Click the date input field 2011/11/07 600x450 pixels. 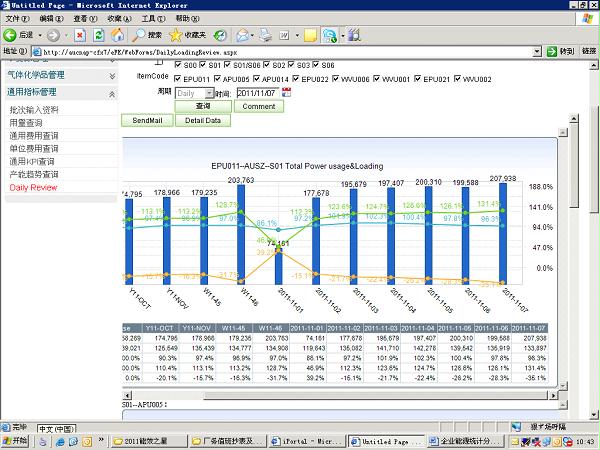[258, 93]
